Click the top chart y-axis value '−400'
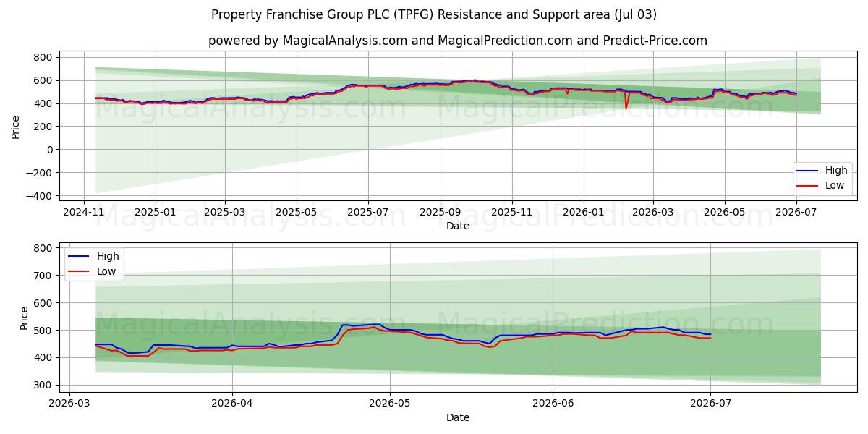The image size is (868, 434). 40,196
